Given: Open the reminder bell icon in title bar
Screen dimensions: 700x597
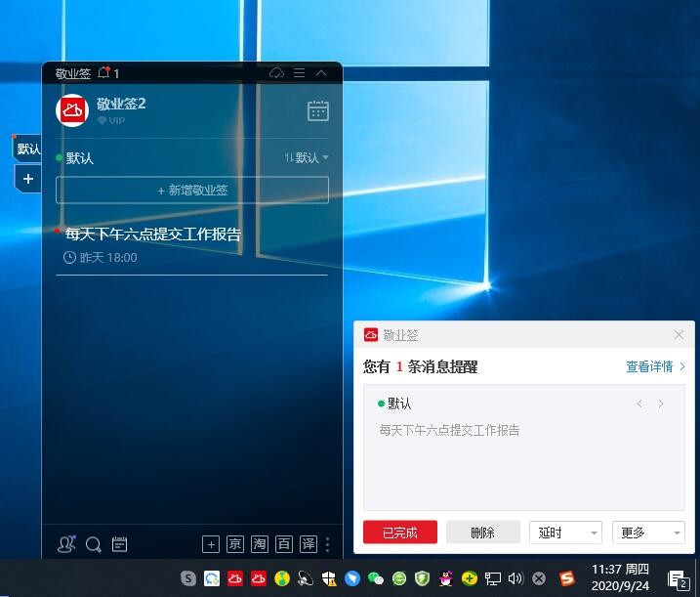Looking at the screenshot, I should [x=104, y=72].
